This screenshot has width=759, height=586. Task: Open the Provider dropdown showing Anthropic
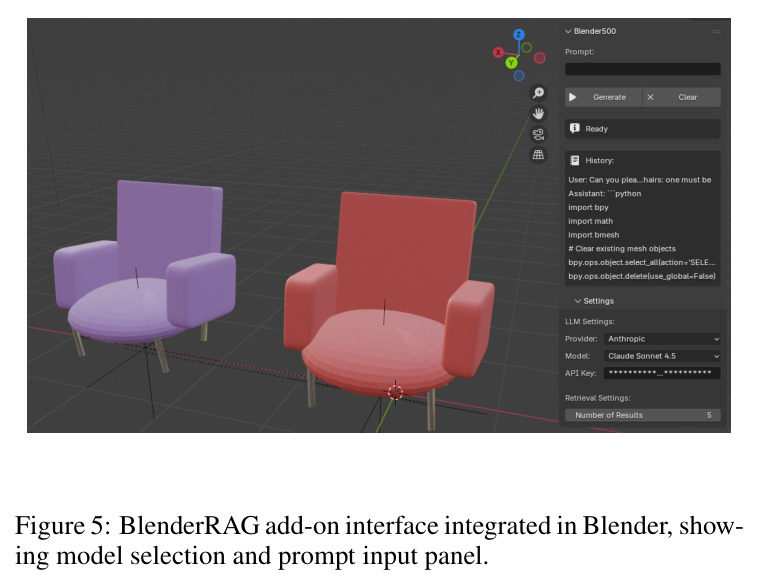pyautogui.click(x=662, y=339)
